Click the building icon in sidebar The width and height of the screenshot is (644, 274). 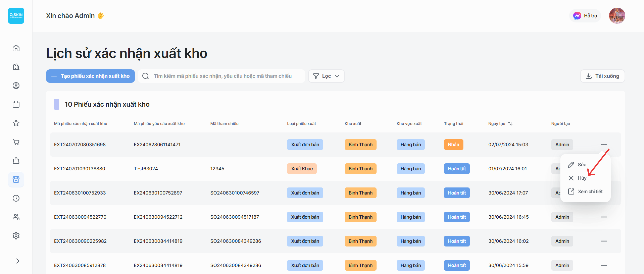pos(16,67)
